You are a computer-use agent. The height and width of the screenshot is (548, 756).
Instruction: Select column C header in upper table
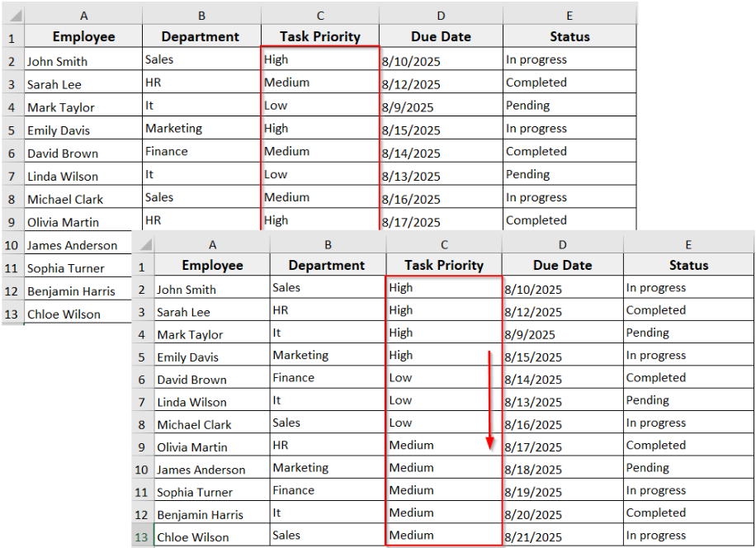click(x=320, y=16)
